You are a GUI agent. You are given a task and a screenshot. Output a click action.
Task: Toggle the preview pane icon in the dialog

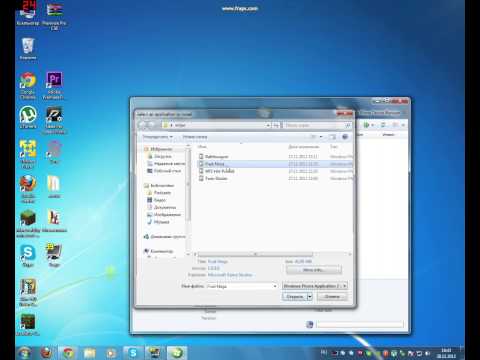coord(332,137)
